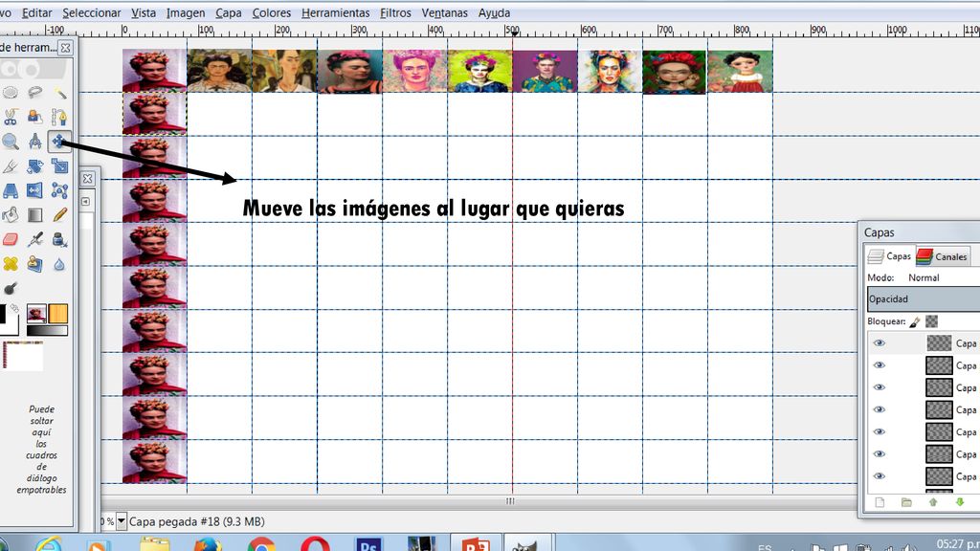980x551 pixels.
Task: Switch to the Canales tab
Action: [943, 256]
